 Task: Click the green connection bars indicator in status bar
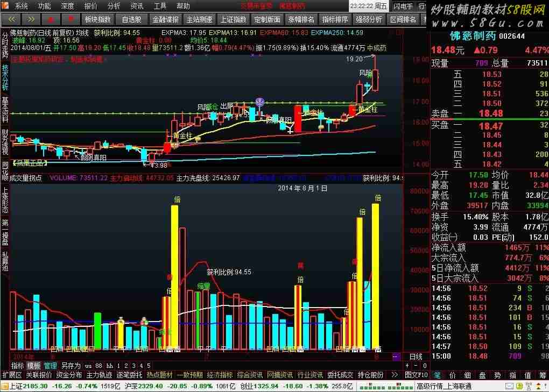386,387
